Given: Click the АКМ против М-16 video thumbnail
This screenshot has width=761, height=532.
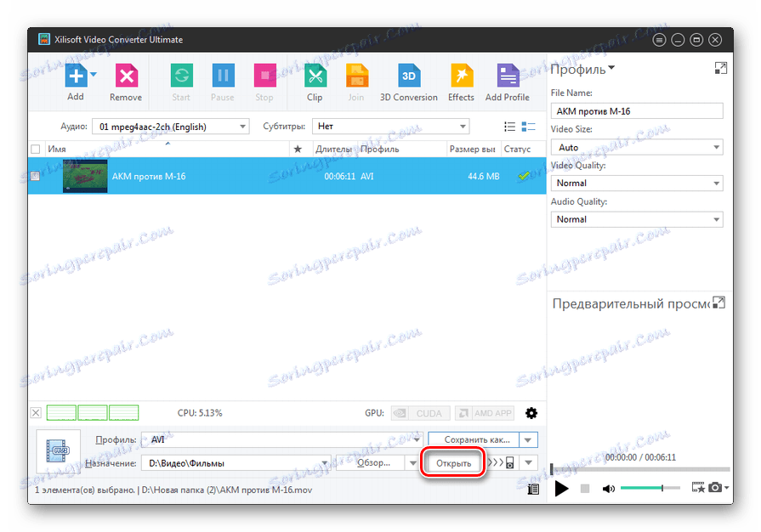Looking at the screenshot, I should click(85, 176).
